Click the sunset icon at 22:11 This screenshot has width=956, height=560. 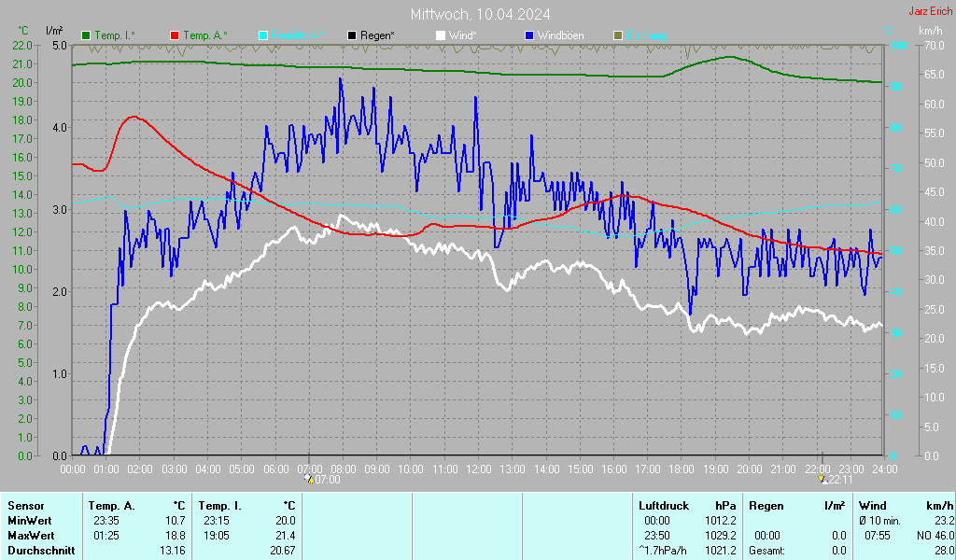pyautogui.click(x=822, y=479)
